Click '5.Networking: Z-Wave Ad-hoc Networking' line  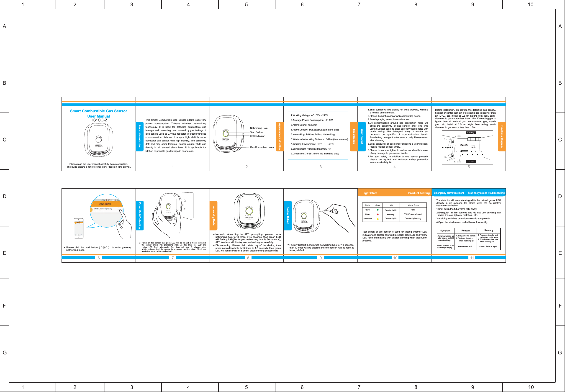(313, 134)
